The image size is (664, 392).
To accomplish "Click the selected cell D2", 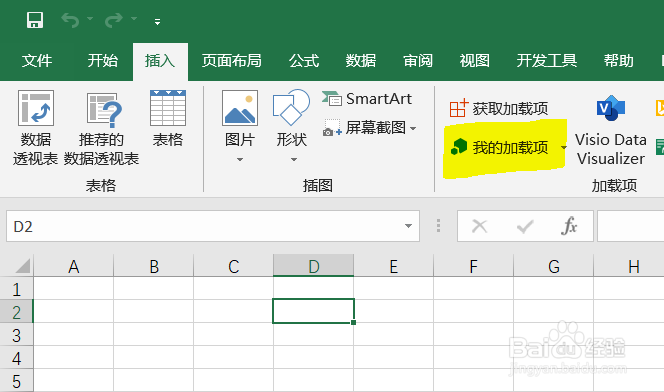I will click(313, 311).
